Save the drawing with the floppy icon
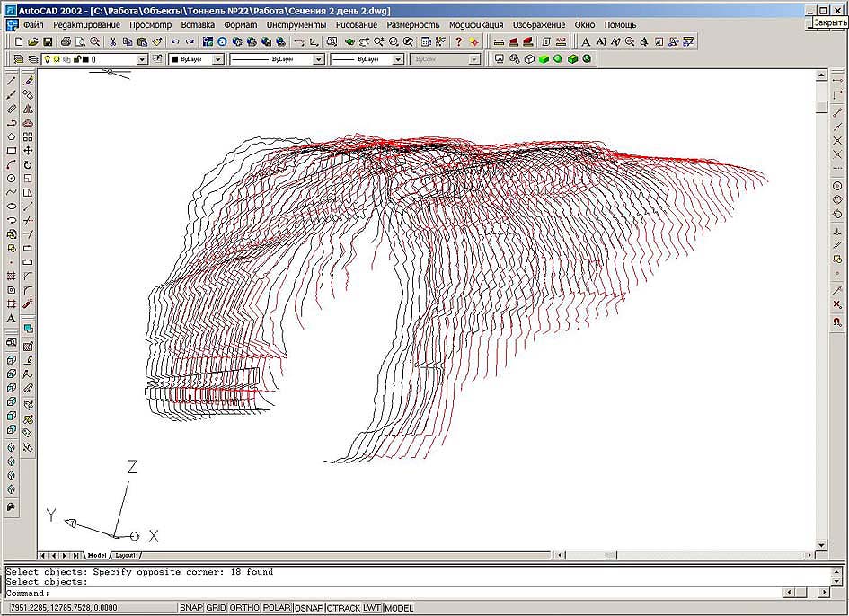Viewport: 849px width, 616px height. pyautogui.click(x=48, y=41)
